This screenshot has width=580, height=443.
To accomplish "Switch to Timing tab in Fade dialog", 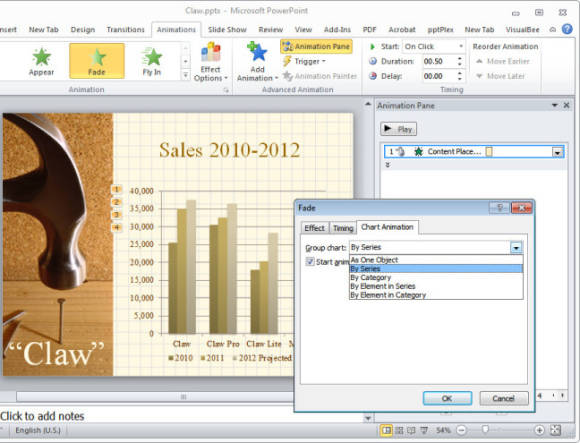I will [343, 228].
